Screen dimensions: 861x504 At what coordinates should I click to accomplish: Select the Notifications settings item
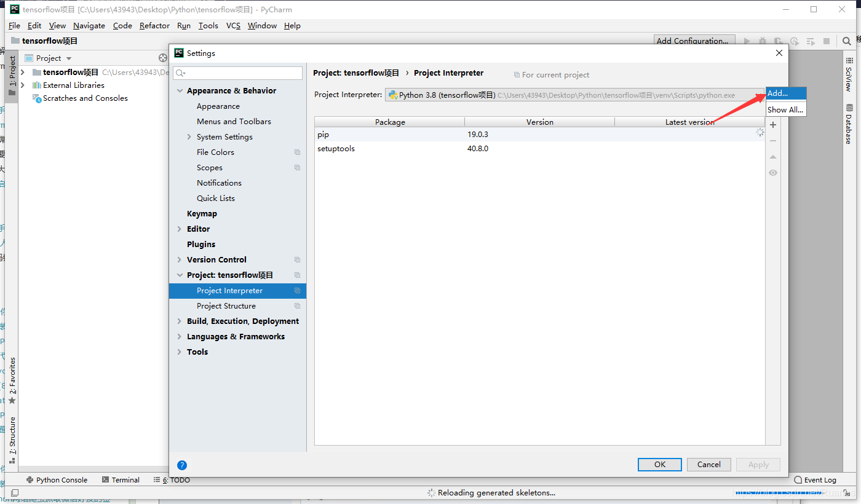coord(219,183)
